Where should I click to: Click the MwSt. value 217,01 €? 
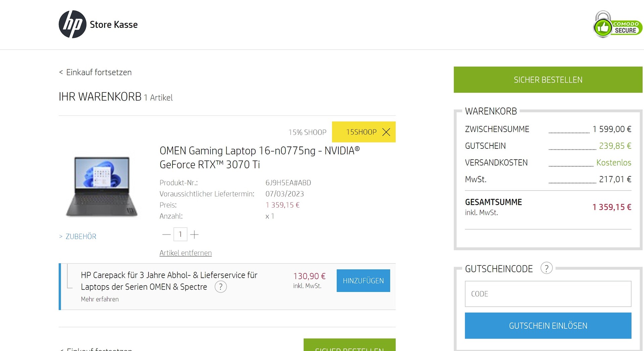point(615,179)
